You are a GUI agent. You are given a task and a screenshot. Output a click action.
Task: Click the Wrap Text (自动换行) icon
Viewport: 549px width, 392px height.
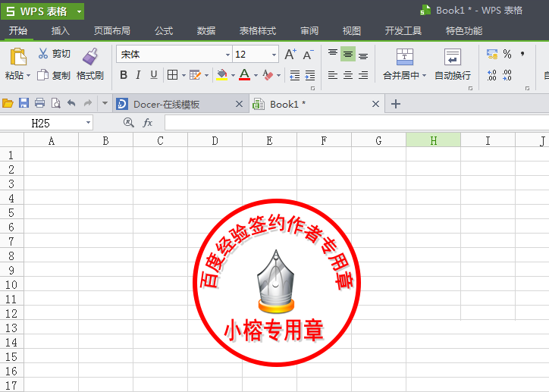point(453,57)
